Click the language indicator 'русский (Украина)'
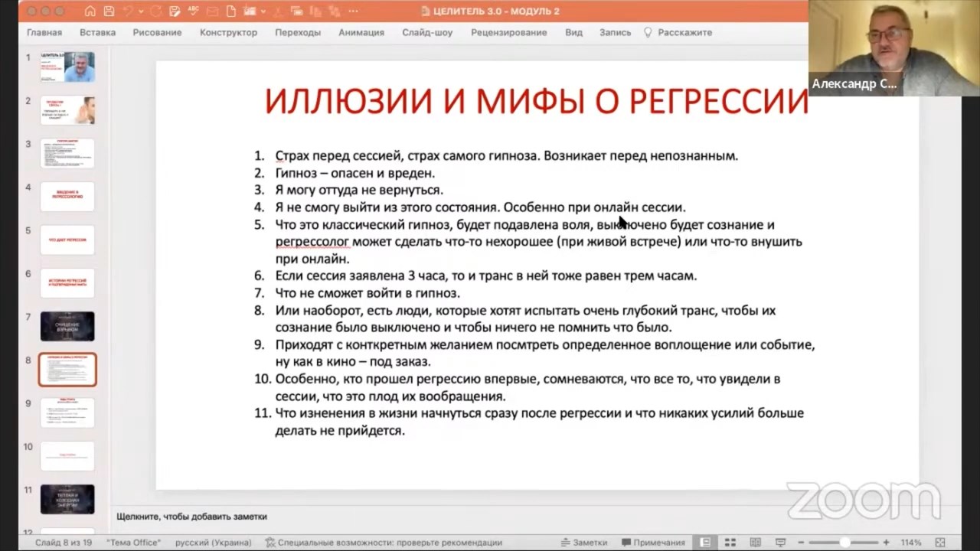Image resolution: width=980 pixels, height=551 pixels. 213,543
